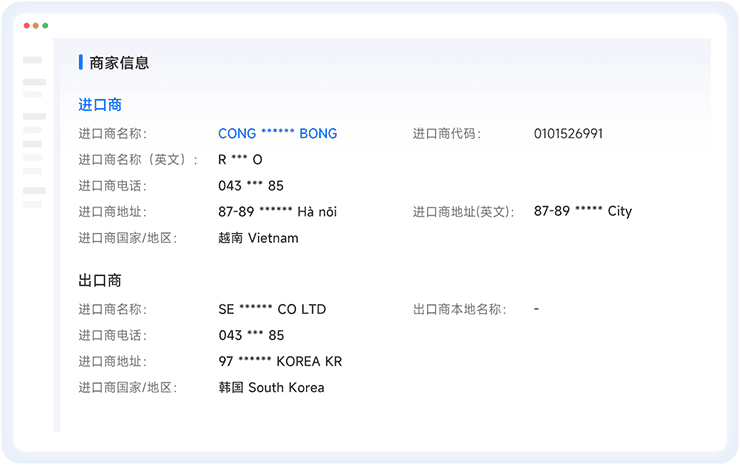Click the address 97 ****** KOREA KR
The image size is (740, 465).
pyautogui.click(x=280, y=361)
